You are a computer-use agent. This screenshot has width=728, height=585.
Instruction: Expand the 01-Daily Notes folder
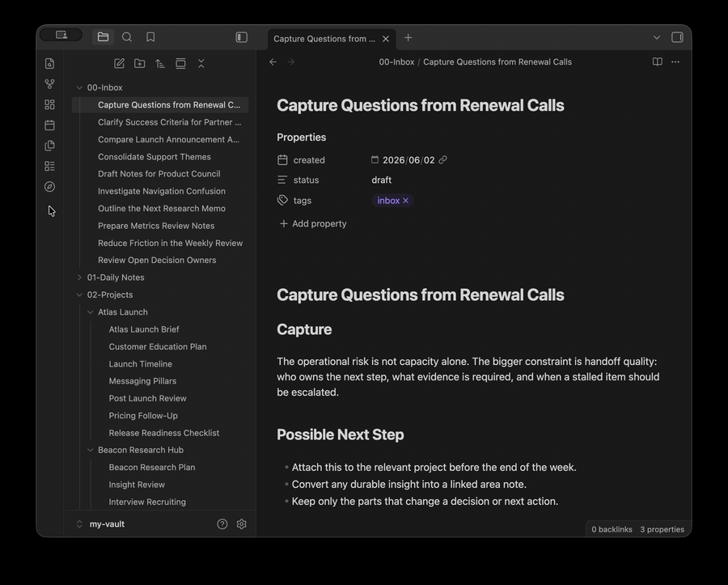(x=79, y=278)
